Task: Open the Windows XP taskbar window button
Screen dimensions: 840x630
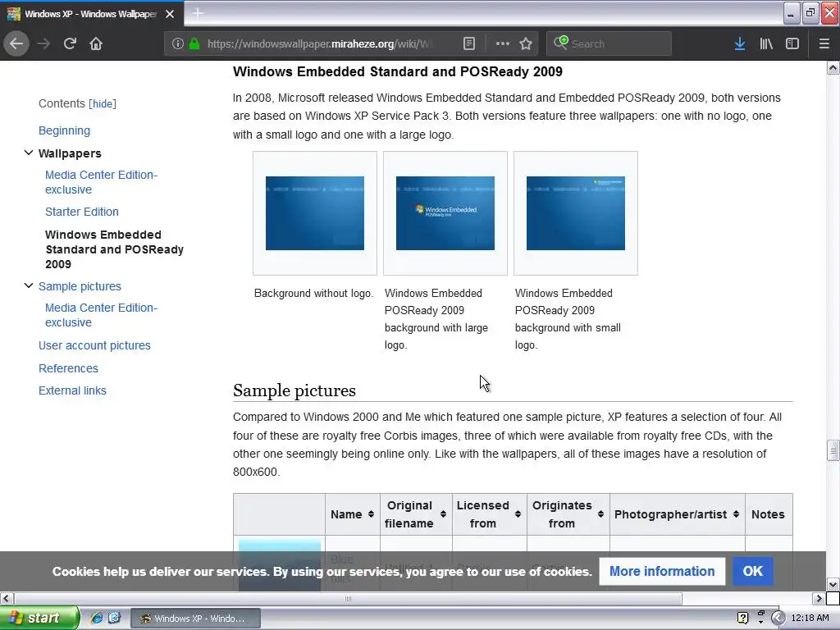Action: pos(195,619)
